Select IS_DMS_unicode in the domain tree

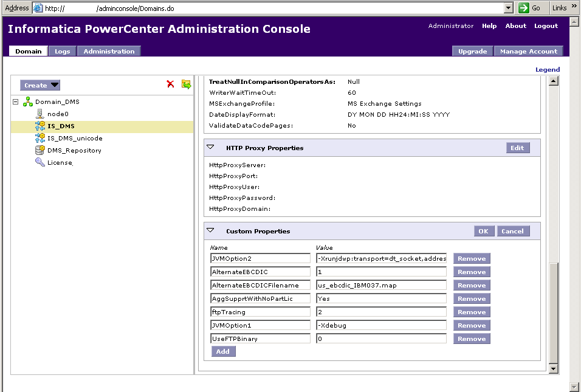75,138
